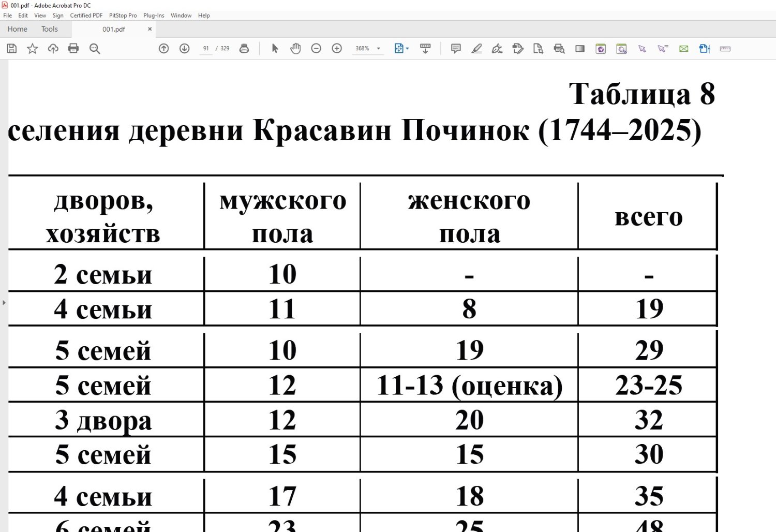The image size is (776, 532).
Task: Click the '23-25' table cell
Action: 649,385
